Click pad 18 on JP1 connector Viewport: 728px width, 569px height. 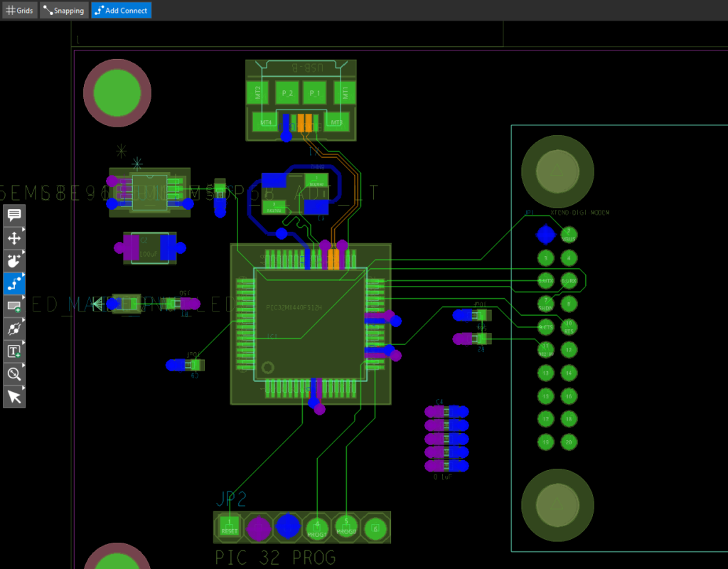click(x=569, y=418)
